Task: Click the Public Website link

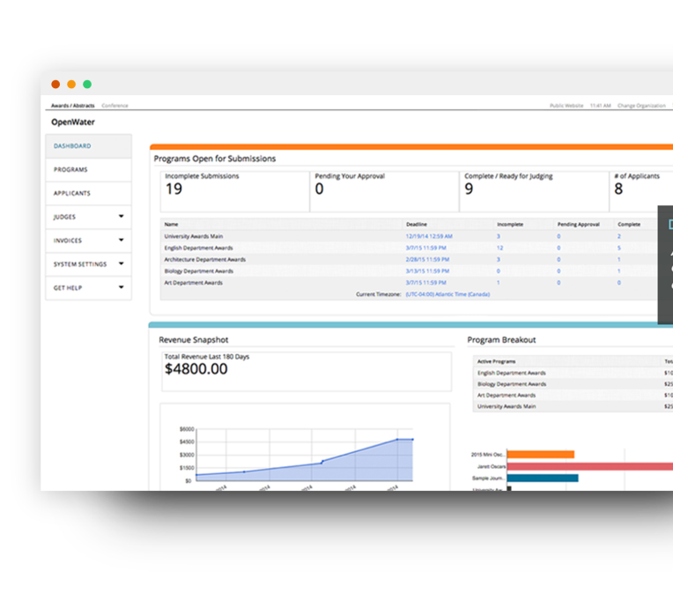Action: [566, 106]
